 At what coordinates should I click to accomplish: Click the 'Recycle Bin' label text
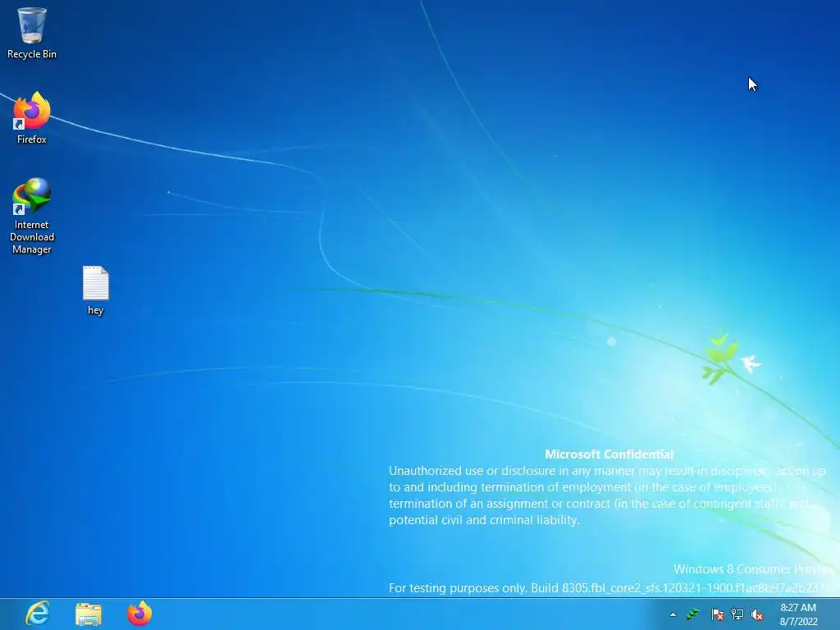pyautogui.click(x=32, y=54)
